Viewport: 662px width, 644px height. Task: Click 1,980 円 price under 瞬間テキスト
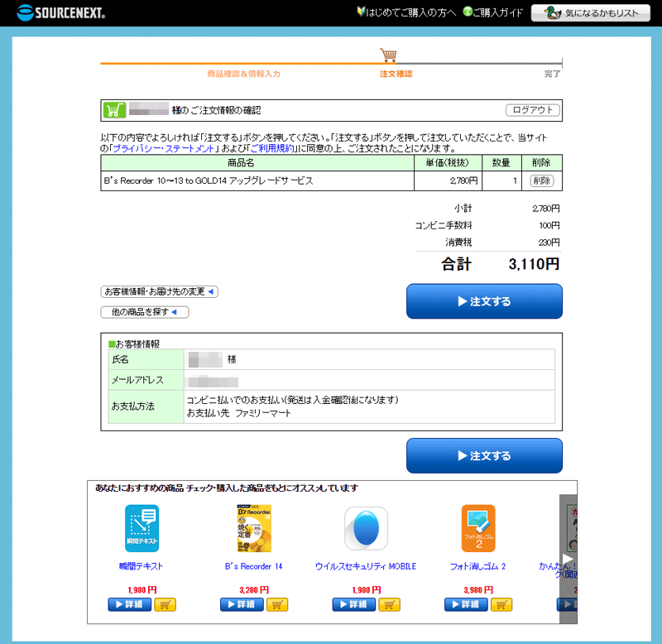pyautogui.click(x=142, y=590)
